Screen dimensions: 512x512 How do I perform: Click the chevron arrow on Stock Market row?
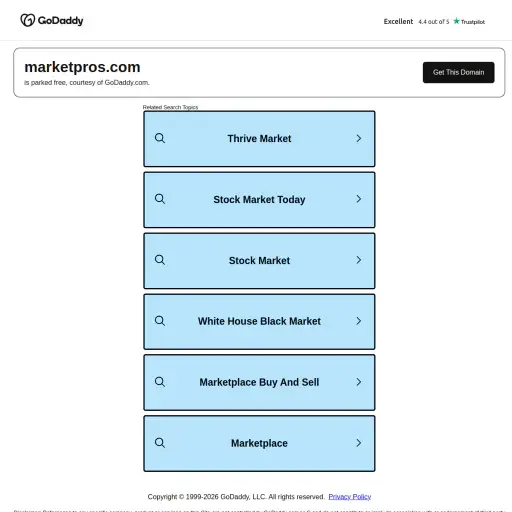tap(359, 260)
